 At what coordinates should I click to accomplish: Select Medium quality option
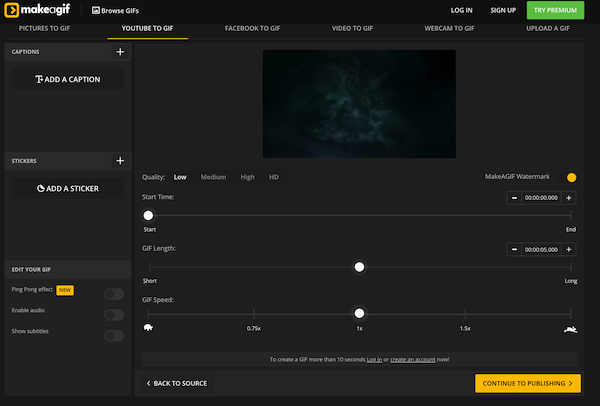[x=213, y=177]
